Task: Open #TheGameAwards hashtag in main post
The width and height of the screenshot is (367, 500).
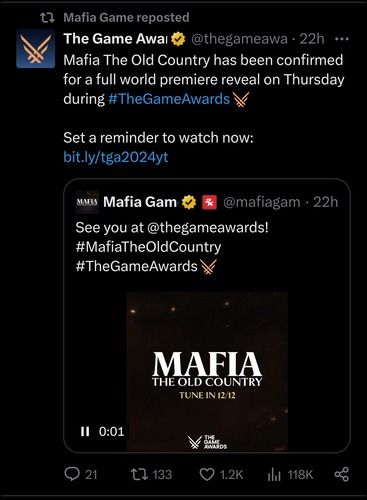Action: (x=169, y=99)
